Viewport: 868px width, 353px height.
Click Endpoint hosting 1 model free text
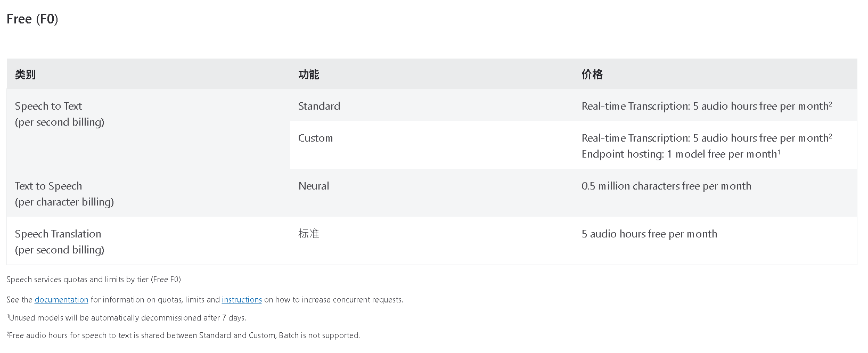(681, 154)
